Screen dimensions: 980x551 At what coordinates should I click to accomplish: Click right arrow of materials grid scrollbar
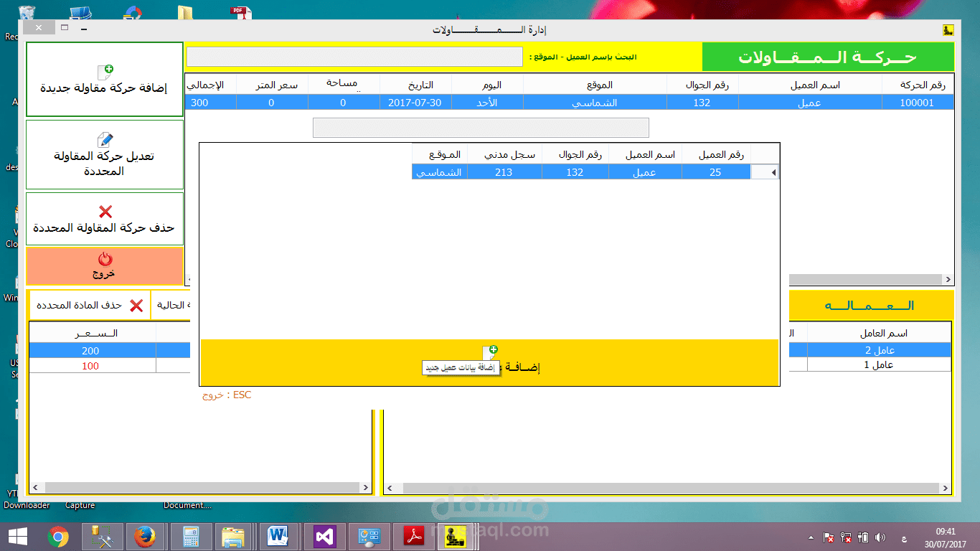tap(365, 488)
